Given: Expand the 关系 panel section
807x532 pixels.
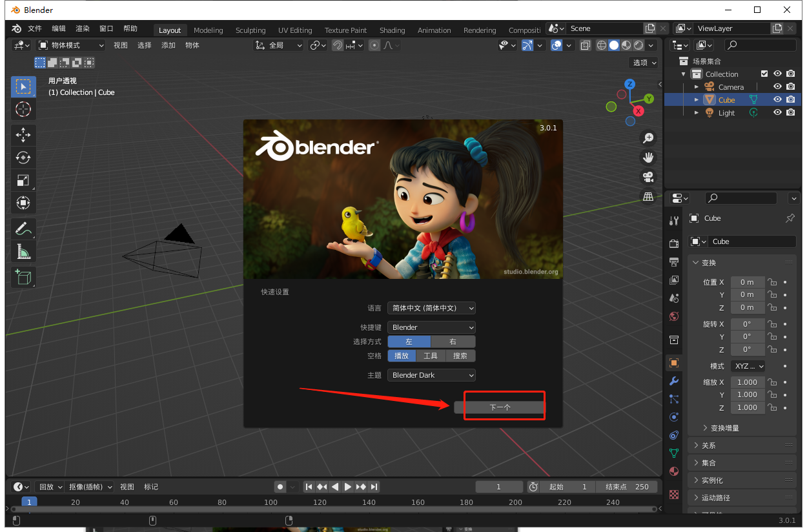Looking at the screenshot, I should (x=709, y=445).
